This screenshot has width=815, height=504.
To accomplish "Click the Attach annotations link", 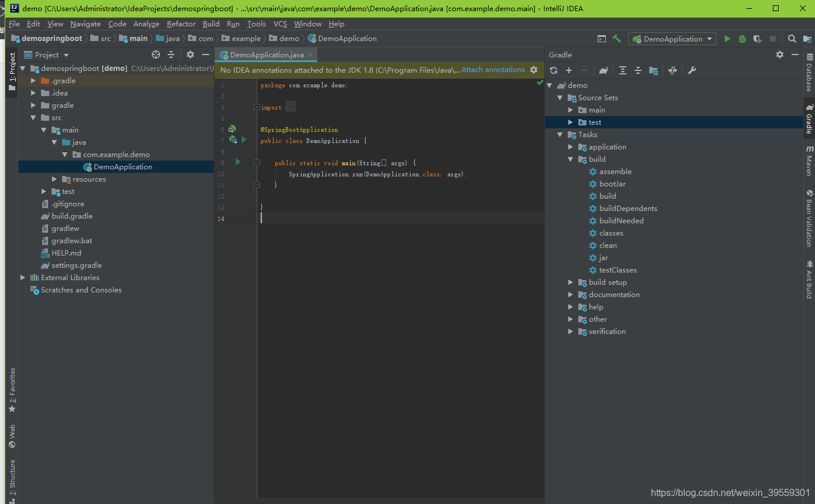I will pyautogui.click(x=493, y=70).
